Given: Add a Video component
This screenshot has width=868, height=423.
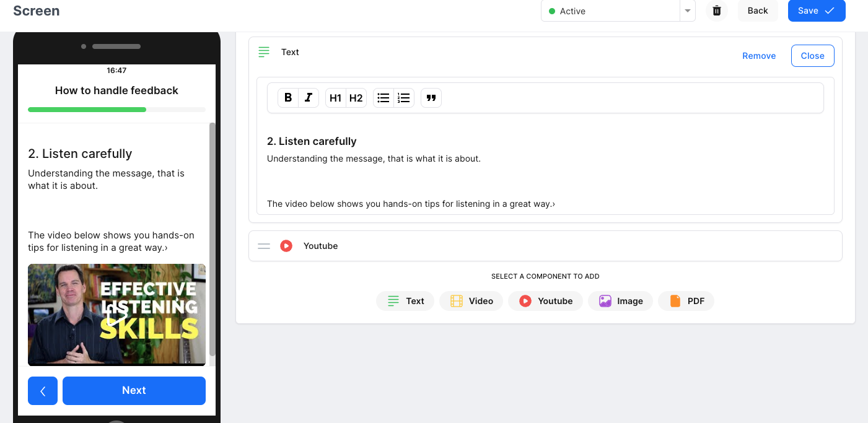Looking at the screenshot, I should click(x=471, y=300).
